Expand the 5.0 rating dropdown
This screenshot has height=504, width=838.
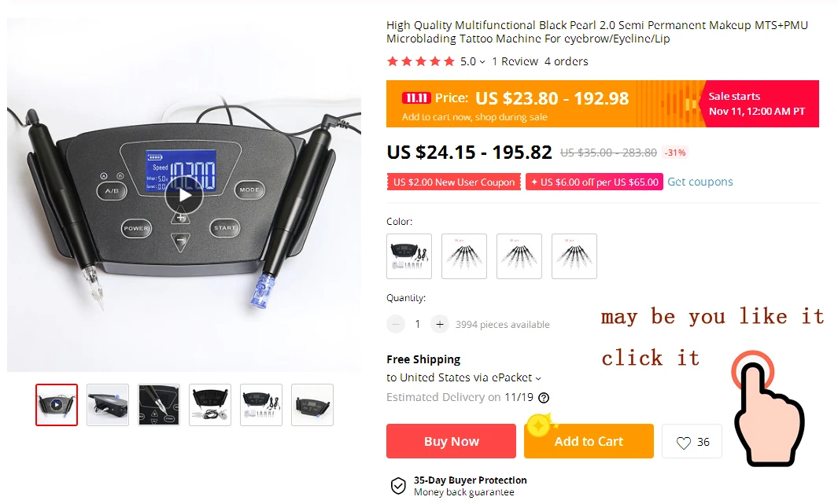coord(473,62)
